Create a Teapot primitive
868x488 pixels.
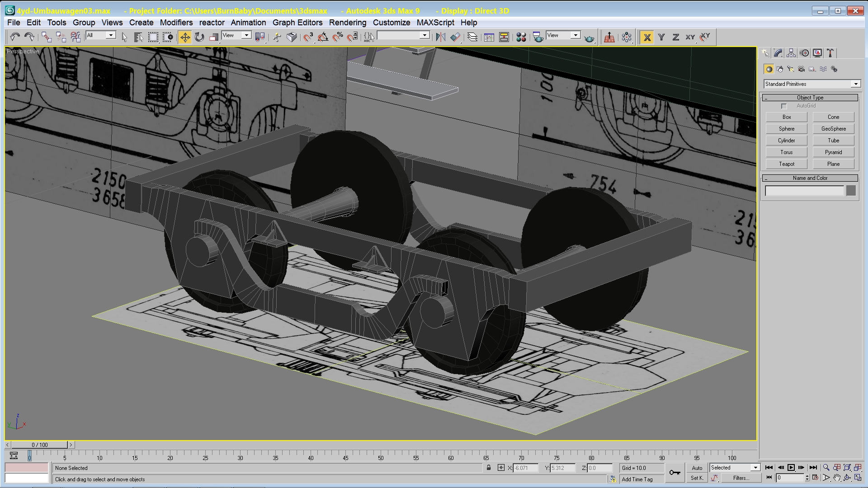[x=786, y=164]
